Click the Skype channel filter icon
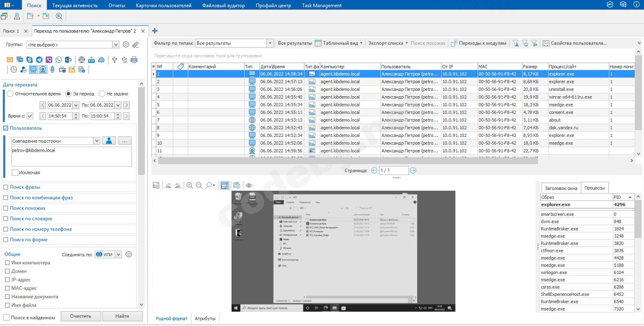 [x=29, y=60]
